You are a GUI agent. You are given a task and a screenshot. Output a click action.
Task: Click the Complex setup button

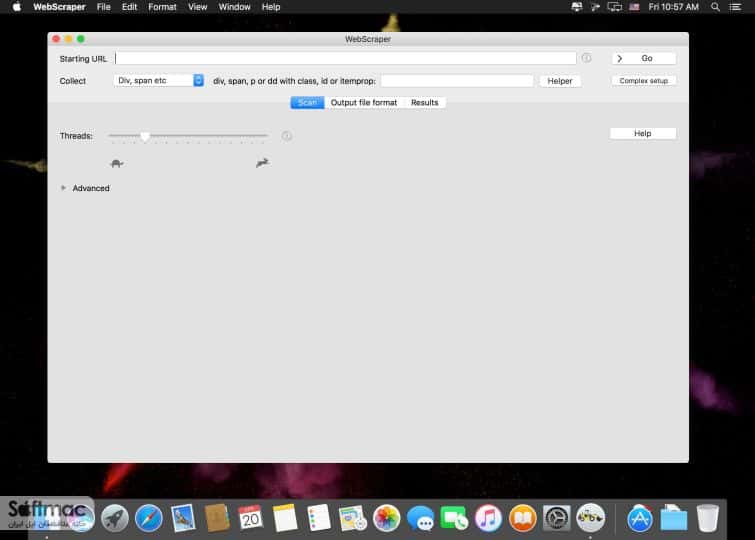pyautogui.click(x=644, y=81)
